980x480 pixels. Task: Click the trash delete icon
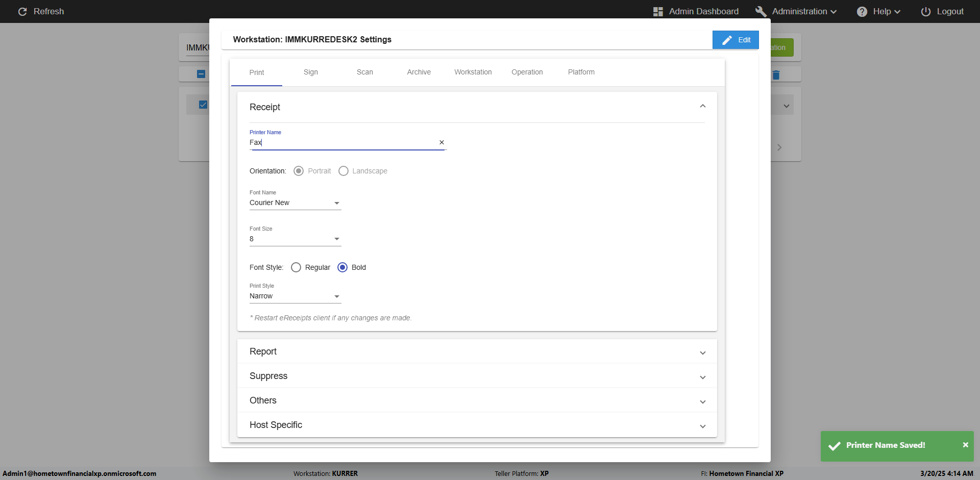(776, 75)
